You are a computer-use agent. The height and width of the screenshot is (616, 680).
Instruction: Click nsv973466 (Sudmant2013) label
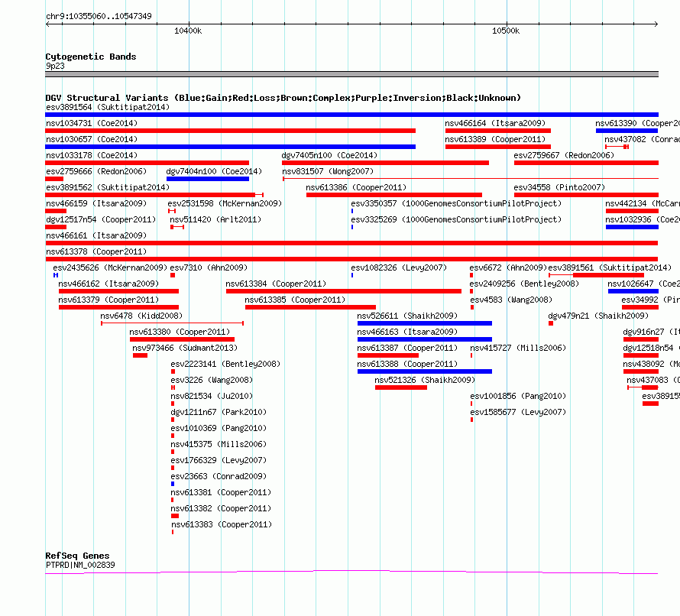coord(185,348)
